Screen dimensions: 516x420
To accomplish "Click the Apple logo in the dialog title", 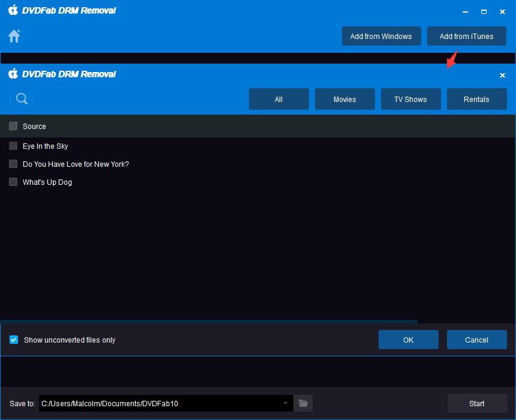I will [13, 74].
